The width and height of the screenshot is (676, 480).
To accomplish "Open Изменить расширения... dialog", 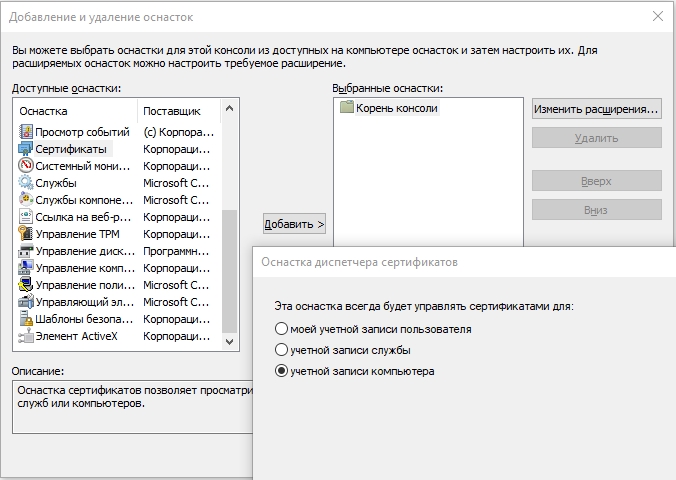I will pyautogui.click(x=596, y=108).
